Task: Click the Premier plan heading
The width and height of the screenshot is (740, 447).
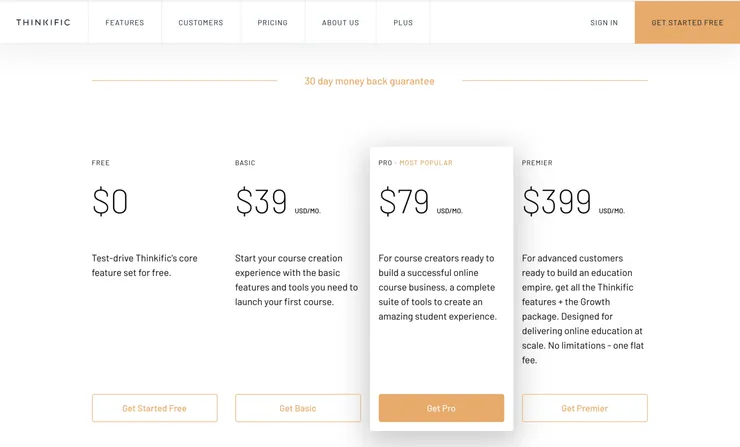Action: pos(537,163)
